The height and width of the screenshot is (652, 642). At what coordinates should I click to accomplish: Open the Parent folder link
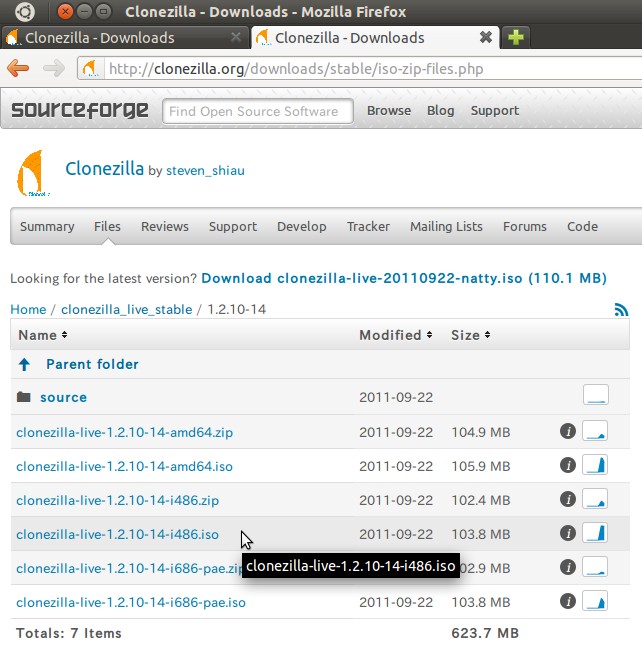click(x=92, y=364)
